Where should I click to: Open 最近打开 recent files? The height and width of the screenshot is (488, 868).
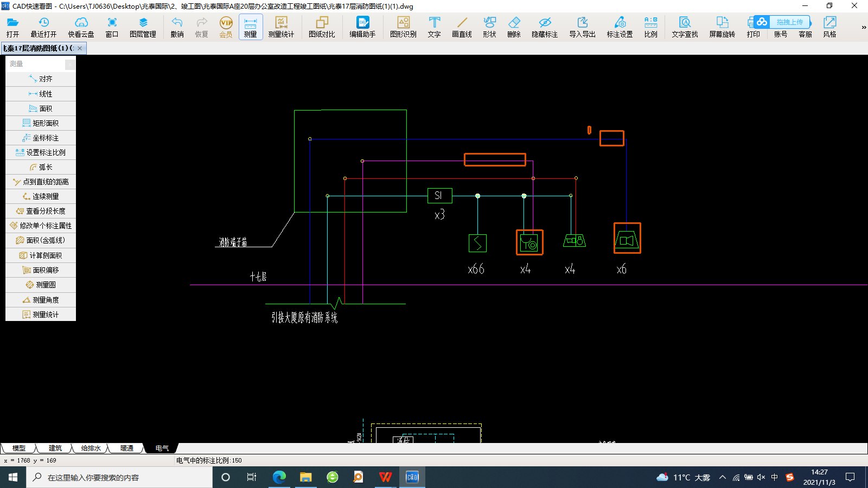coord(43,27)
